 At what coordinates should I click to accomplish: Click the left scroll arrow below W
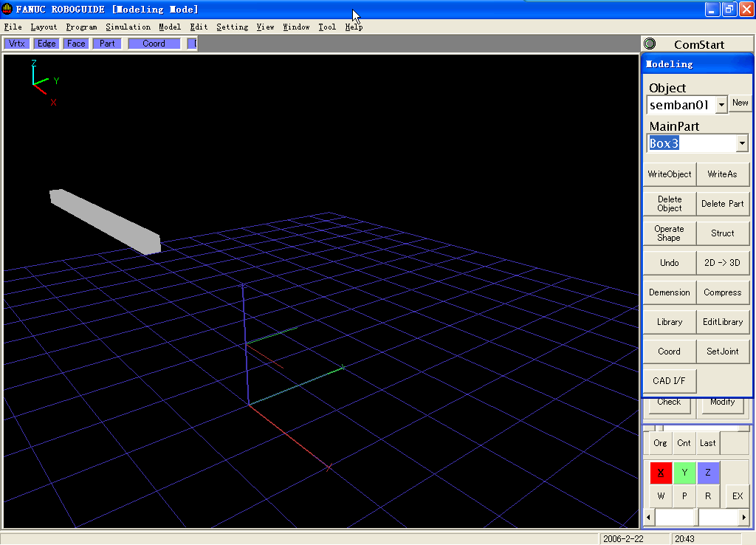(649, 518)
